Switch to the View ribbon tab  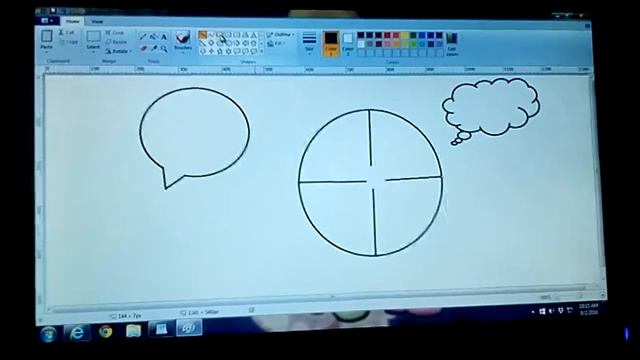tap(97, 21)
